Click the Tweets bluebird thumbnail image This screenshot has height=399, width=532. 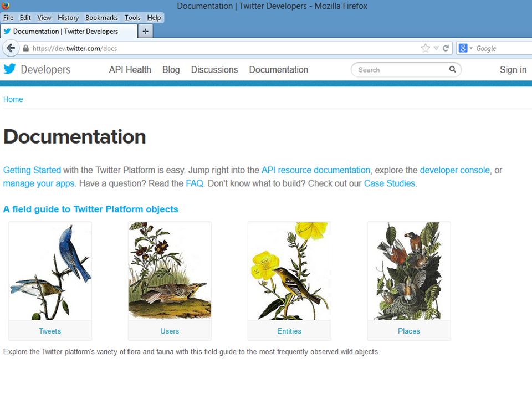[50, 271]
